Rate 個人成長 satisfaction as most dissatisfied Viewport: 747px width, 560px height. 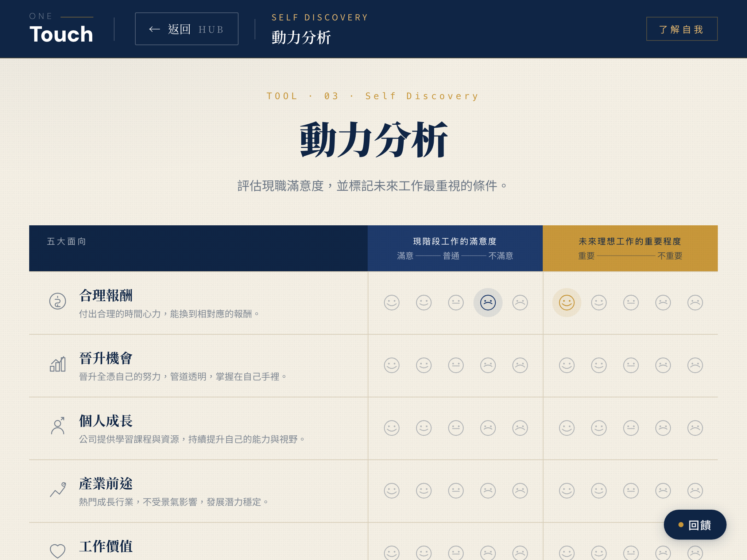tap(520, 428)
